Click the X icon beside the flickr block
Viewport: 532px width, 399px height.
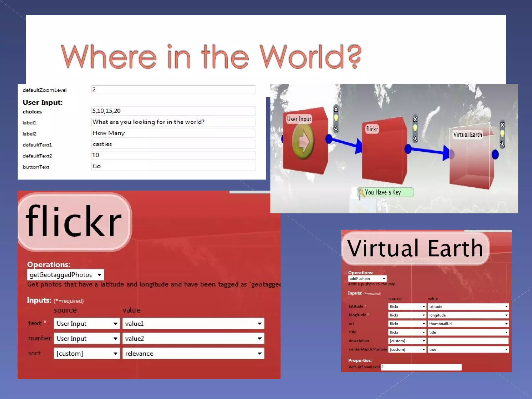click(x=415, y=119)
